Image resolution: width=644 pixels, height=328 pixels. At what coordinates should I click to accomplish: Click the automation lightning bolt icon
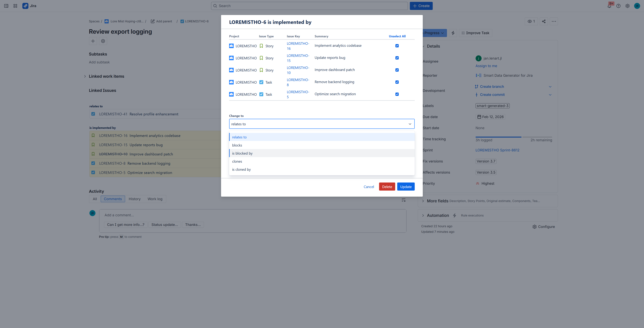453,33
